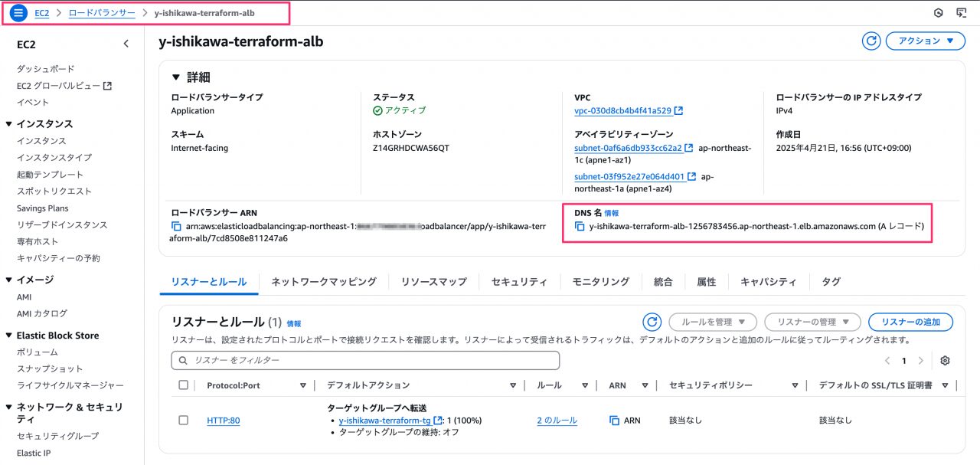Switch to the セキュリティ tab
This screenshot has height=465, width=980.
(x=519, y=282)
